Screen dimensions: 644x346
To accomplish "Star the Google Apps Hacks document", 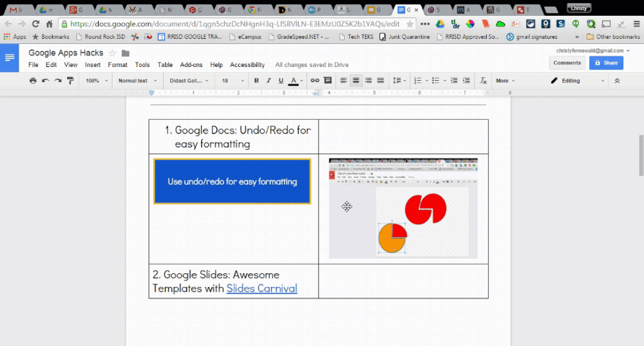I will (112, 53).
